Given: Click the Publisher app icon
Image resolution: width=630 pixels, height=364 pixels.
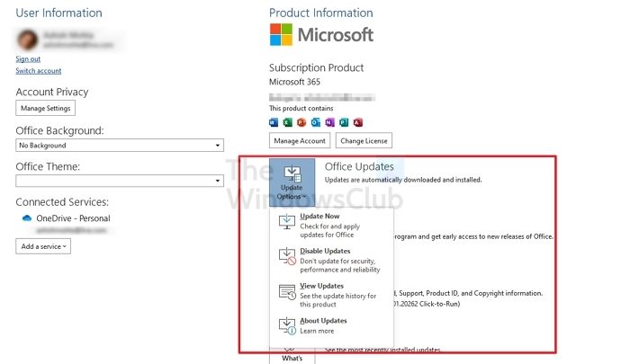Looking at the screenshot, I should click(344, 122).
